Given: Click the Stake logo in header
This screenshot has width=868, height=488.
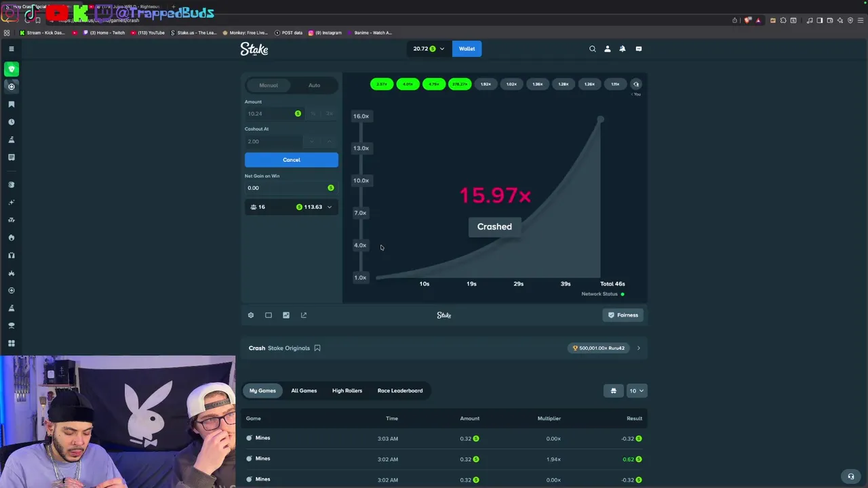Looking at the screenshot, I should click(x=254, y=49).
